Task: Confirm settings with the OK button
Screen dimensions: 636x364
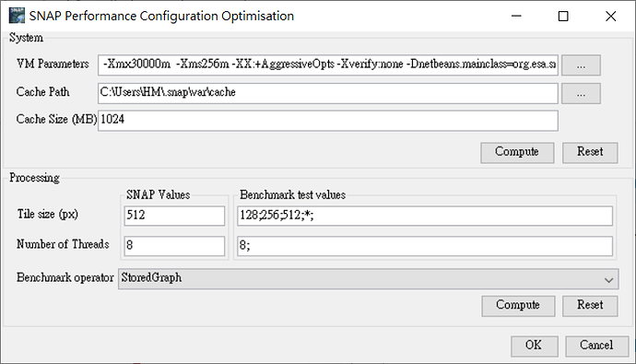Action: pos(535,346)
